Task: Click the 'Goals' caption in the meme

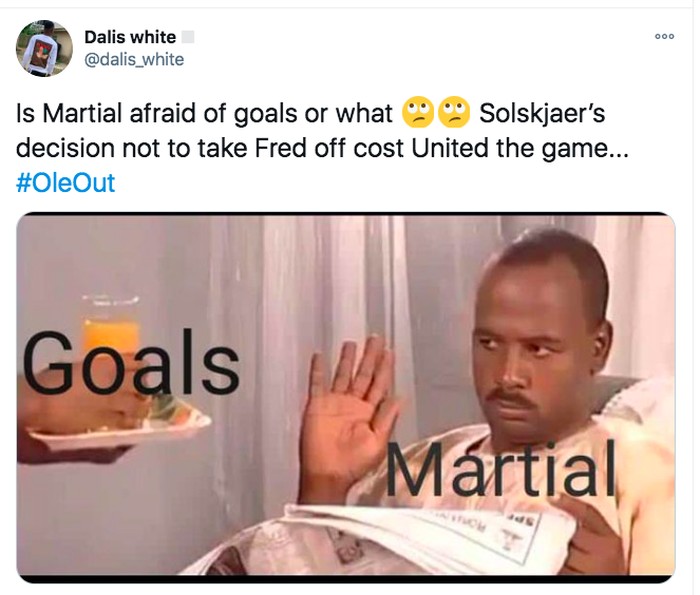Action: click(131, 362)
